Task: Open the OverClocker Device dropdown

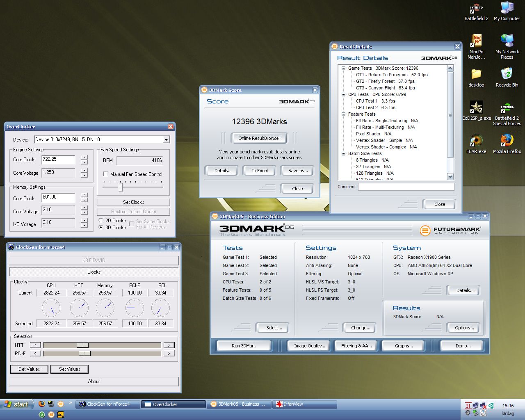Action: point(166,139)
